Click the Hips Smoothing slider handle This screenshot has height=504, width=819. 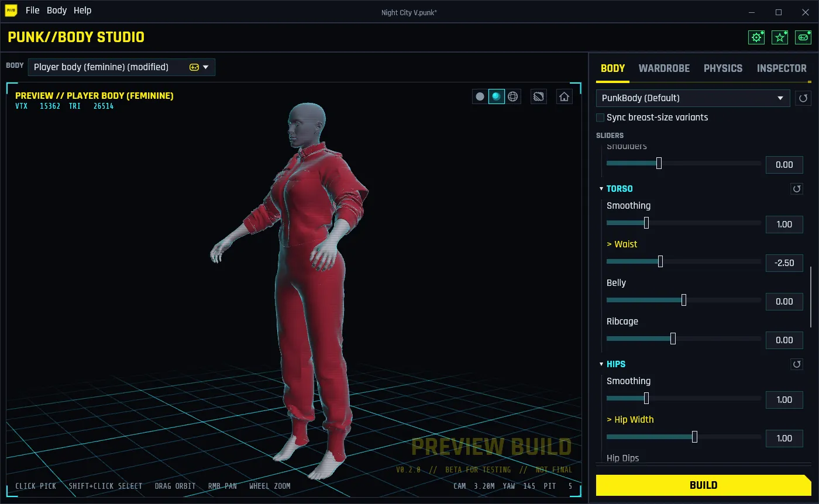point(646,399)
